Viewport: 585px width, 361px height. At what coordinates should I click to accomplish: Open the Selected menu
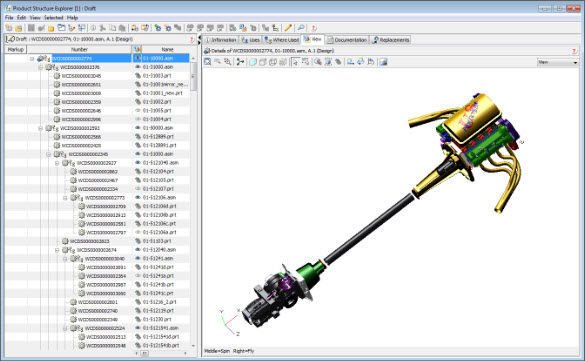coord(53,18)
